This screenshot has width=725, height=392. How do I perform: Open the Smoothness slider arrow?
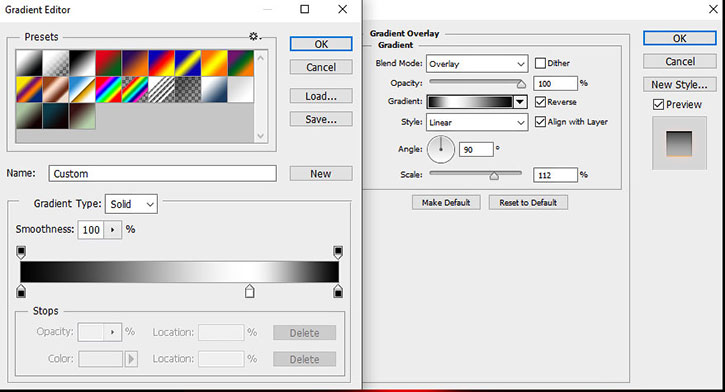pyautogui.click(x=112, y=230)
